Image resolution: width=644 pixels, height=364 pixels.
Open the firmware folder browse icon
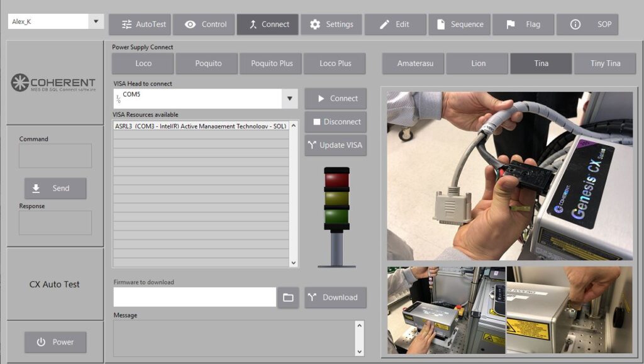(x=288, y=297)
